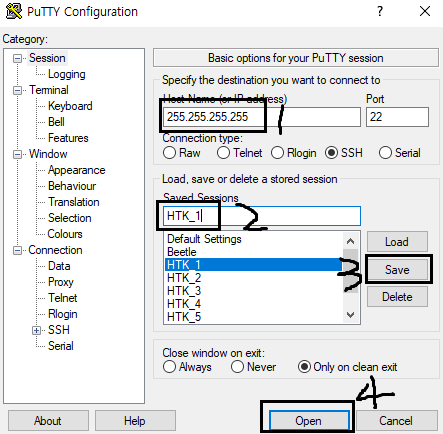Viewport: 443px width, 434px height.
Task: Open the Proxy category
Action: [60, 282]
